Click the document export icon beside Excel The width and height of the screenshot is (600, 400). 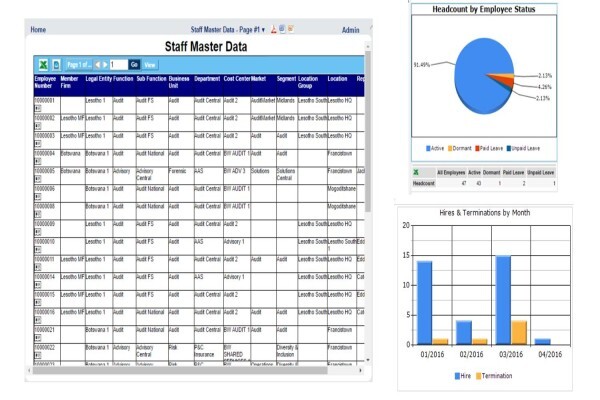(x=56, y=65)
